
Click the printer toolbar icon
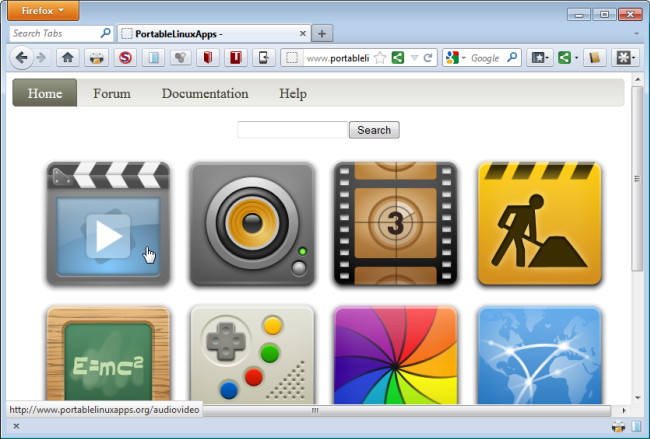pos(97,58)
